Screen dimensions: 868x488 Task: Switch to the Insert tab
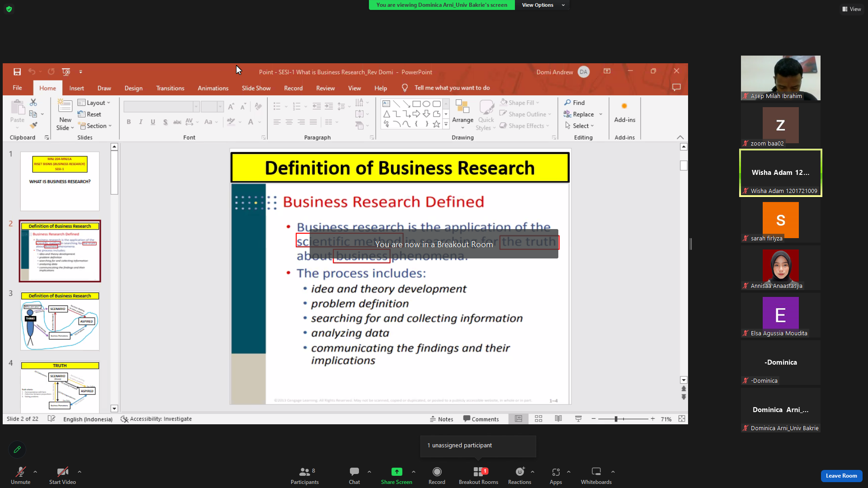pos(76,88)
